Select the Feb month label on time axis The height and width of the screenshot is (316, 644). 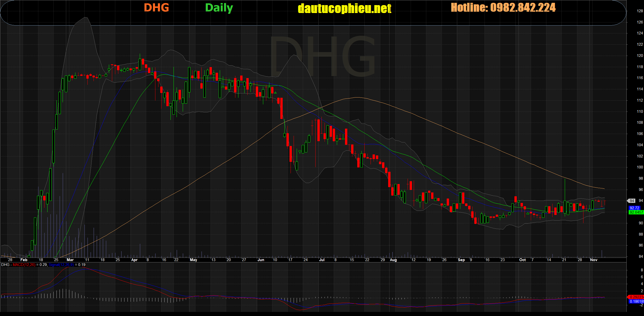point(24,260)
